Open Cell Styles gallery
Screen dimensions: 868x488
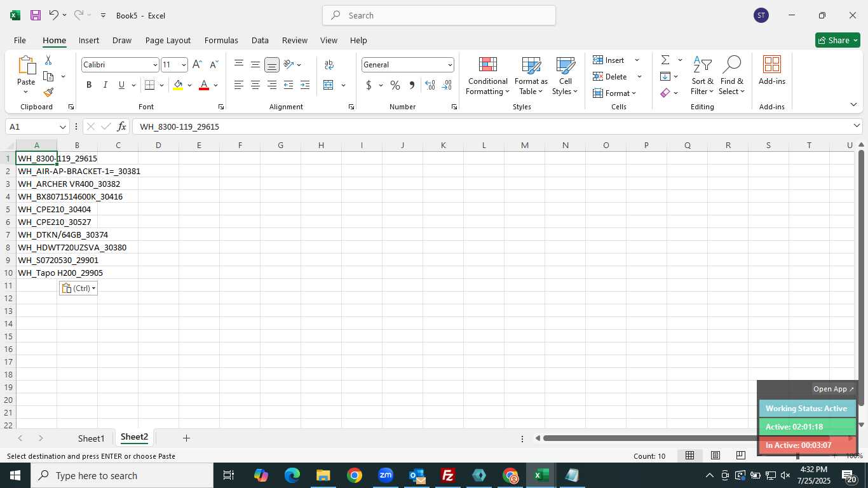565,76
